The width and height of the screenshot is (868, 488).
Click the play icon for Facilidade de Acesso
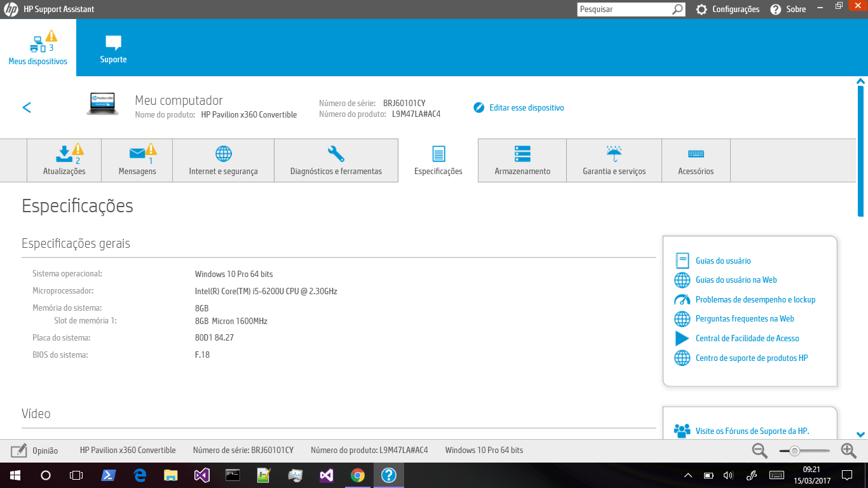(x=682, y=338)
